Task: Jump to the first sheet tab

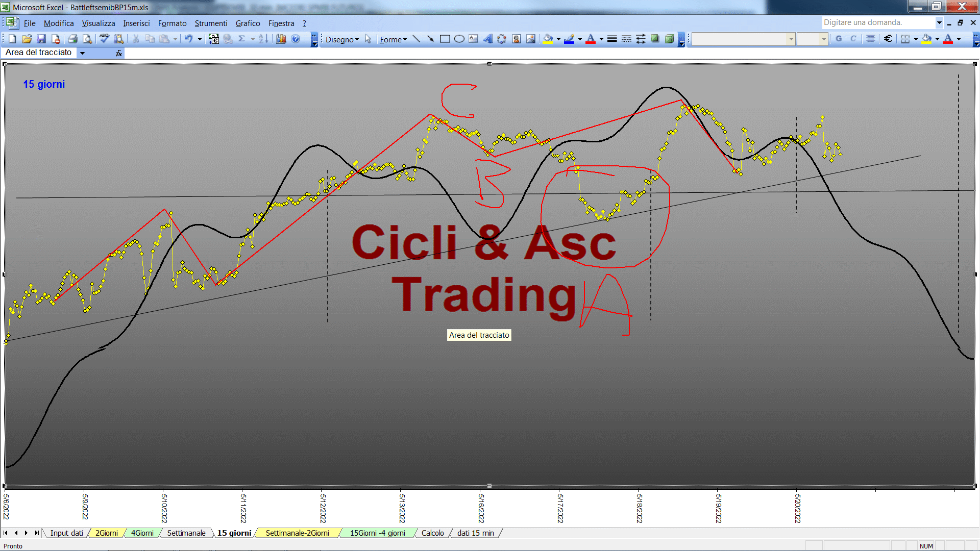Action: [6, 533]
